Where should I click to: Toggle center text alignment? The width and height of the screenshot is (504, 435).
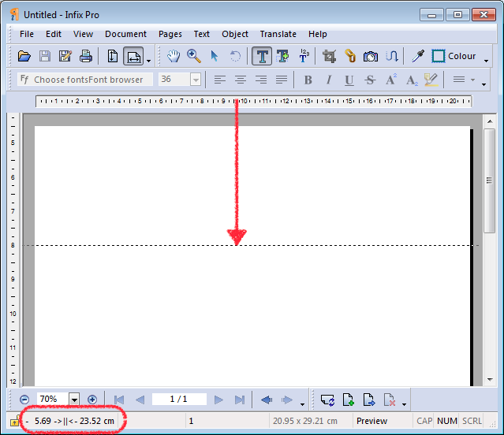[241, 80]
